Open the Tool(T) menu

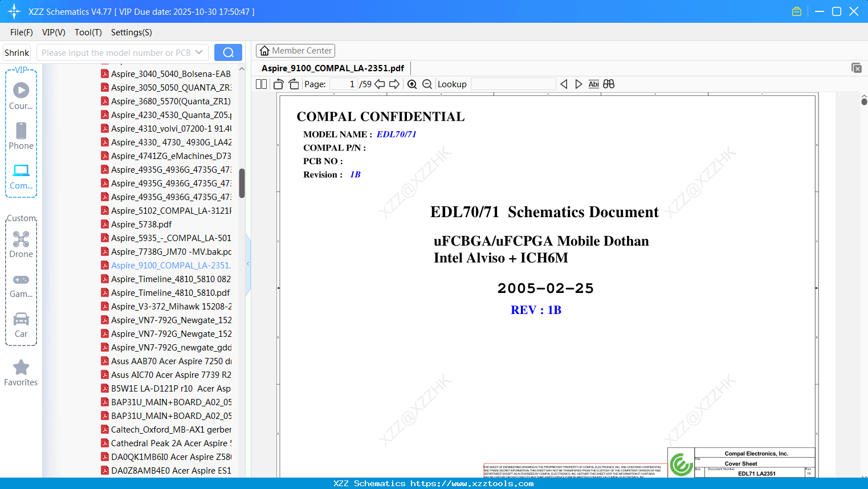click(x=88, y=32)
